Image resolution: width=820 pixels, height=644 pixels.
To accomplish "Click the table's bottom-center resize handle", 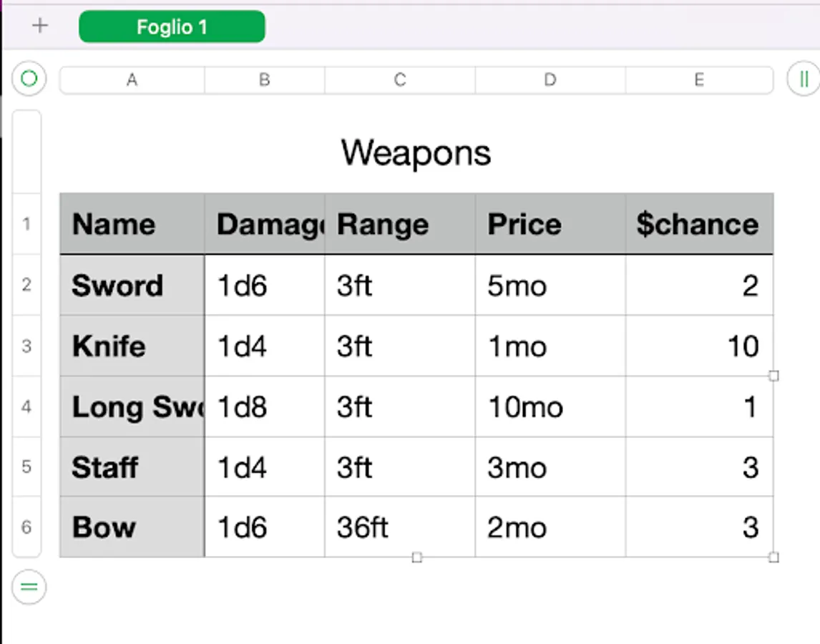I will click(417, 557).
